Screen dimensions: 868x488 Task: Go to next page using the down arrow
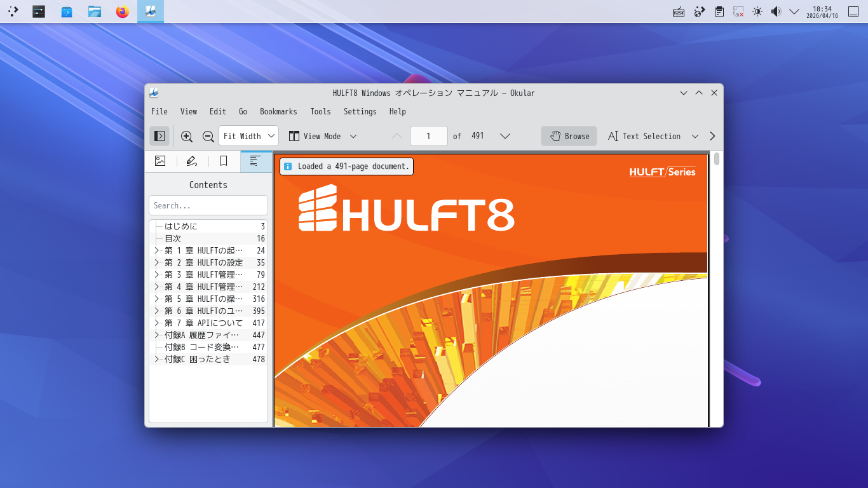pos(505,136)
